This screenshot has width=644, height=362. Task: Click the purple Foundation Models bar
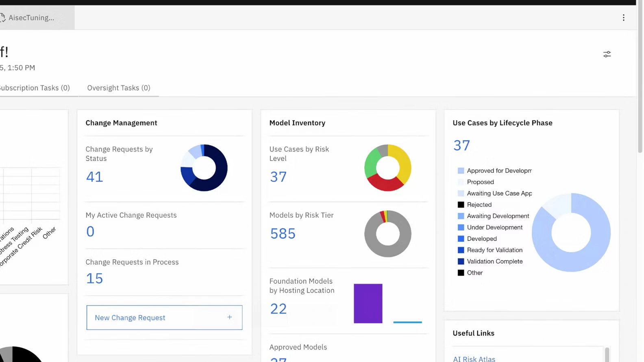pyautogui.click(x=368, y=303)
